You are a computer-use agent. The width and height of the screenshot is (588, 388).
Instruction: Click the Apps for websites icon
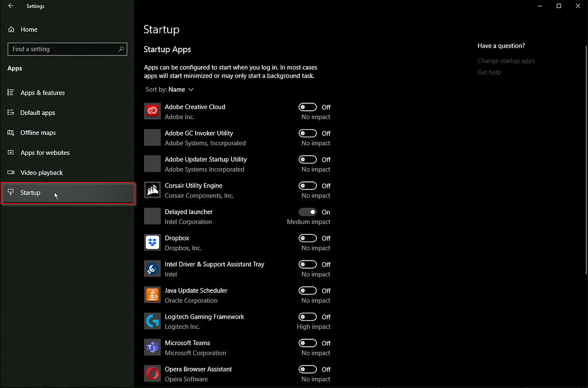pos(11,153)
